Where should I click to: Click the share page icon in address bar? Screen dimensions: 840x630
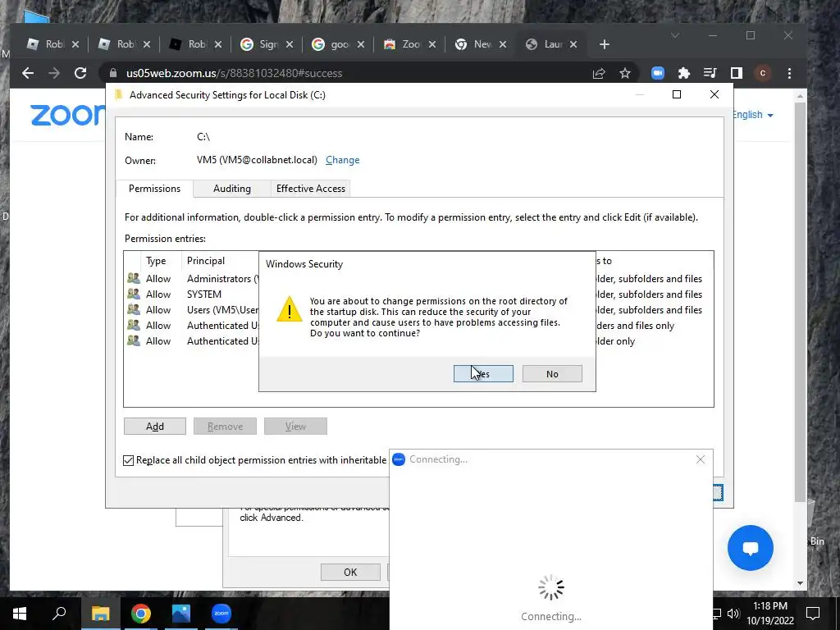pos(599,73)
